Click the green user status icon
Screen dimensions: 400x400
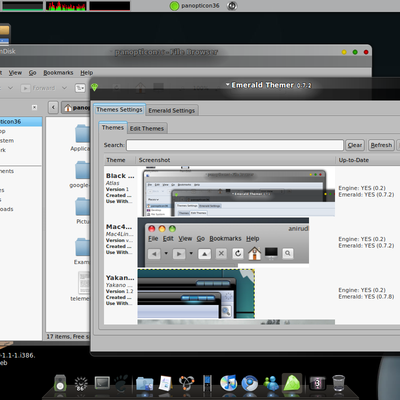pyautogui.click(x=174, y=6)
